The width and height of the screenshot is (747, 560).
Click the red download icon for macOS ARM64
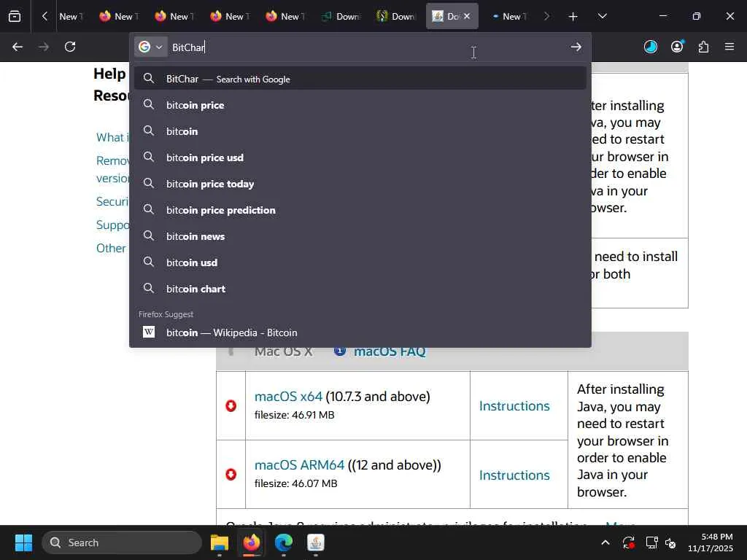pyautogui.click(x=231, y=474)
